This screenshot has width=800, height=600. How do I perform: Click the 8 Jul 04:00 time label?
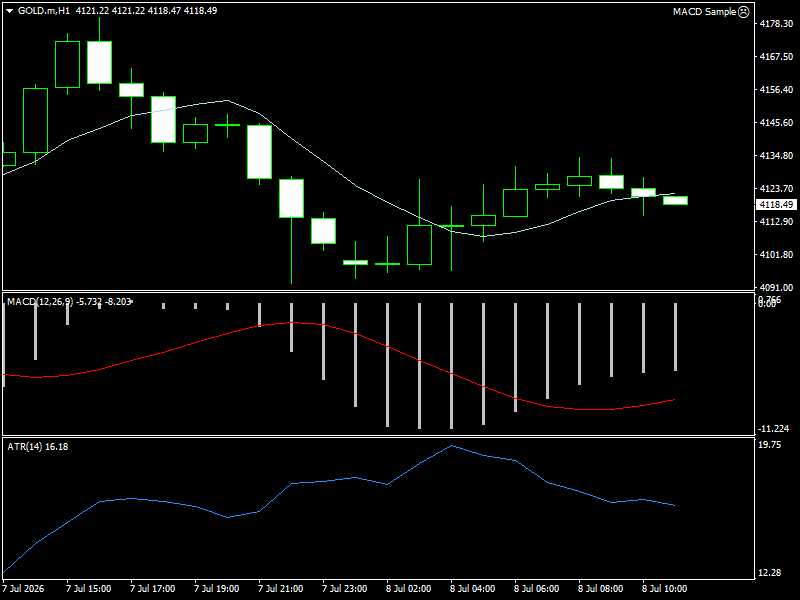point(473,589)
